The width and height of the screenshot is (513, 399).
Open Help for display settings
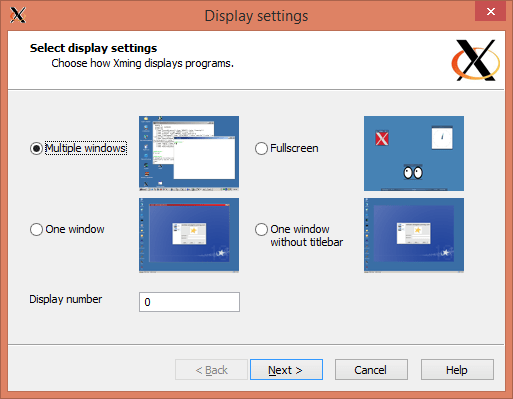click(x=457, y=370)
